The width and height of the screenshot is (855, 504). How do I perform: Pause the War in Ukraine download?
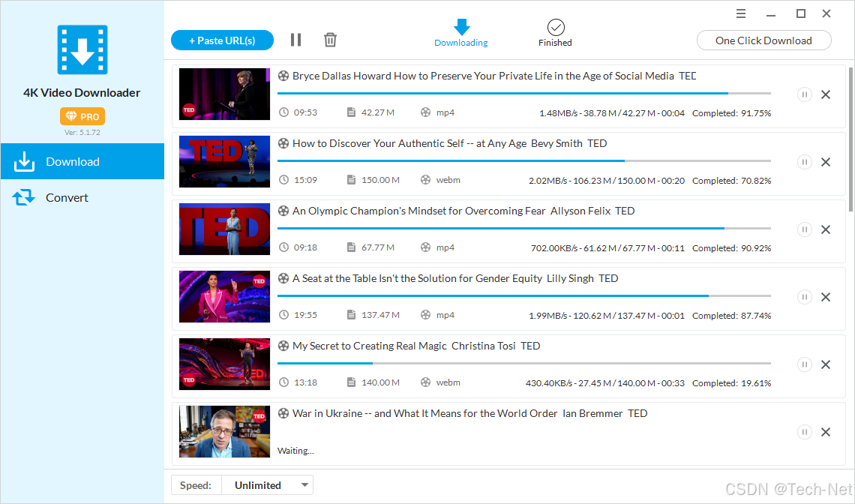tap(804, 432)
